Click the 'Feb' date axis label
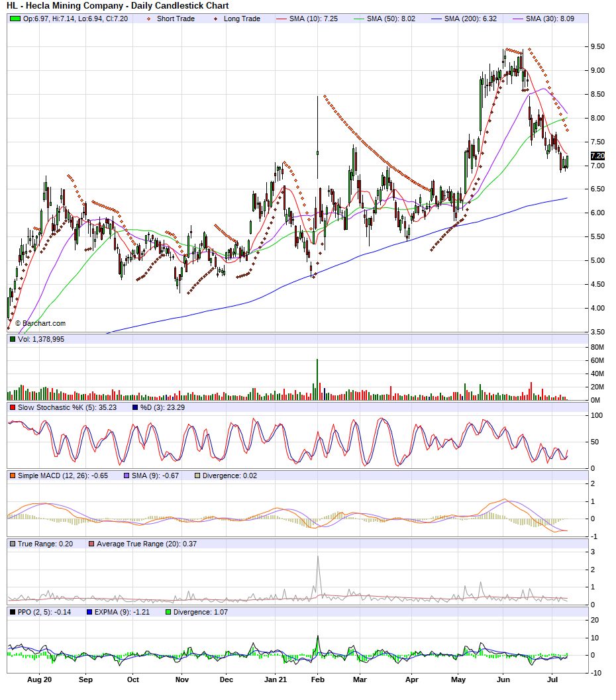The image size is (616, 700). pos(317,680)
